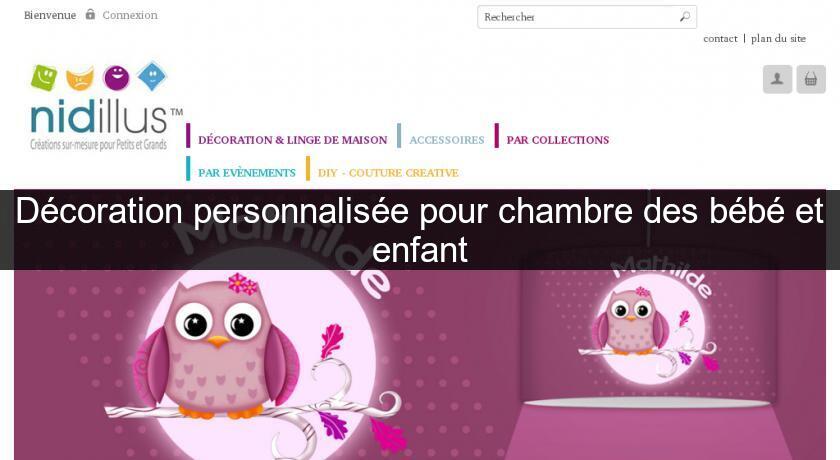Open the Accessoires menu
Screen dimensions: 840x460
point(447,140)
